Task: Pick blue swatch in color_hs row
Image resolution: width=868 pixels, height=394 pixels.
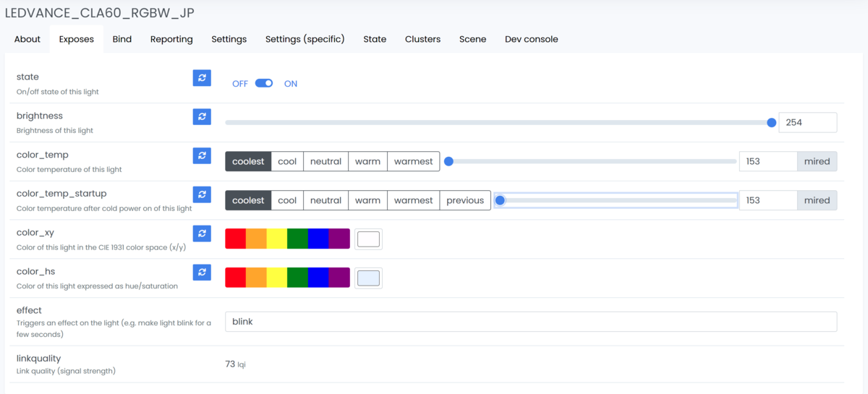Action: (318, 278)
